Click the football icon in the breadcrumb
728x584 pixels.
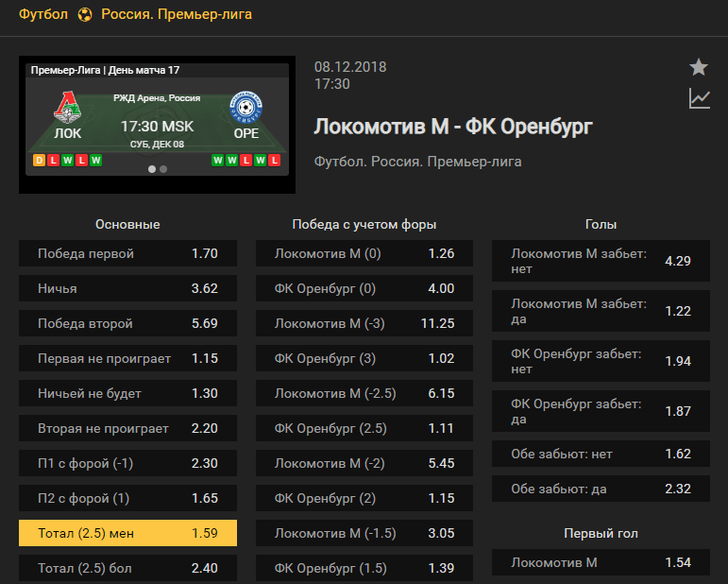[84, 15]
